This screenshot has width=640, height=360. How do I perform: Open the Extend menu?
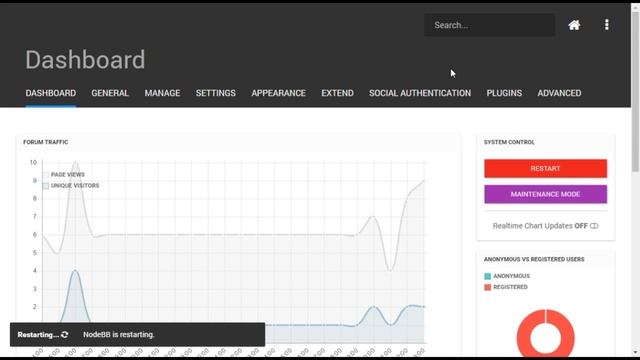click(x=337, y=93)
